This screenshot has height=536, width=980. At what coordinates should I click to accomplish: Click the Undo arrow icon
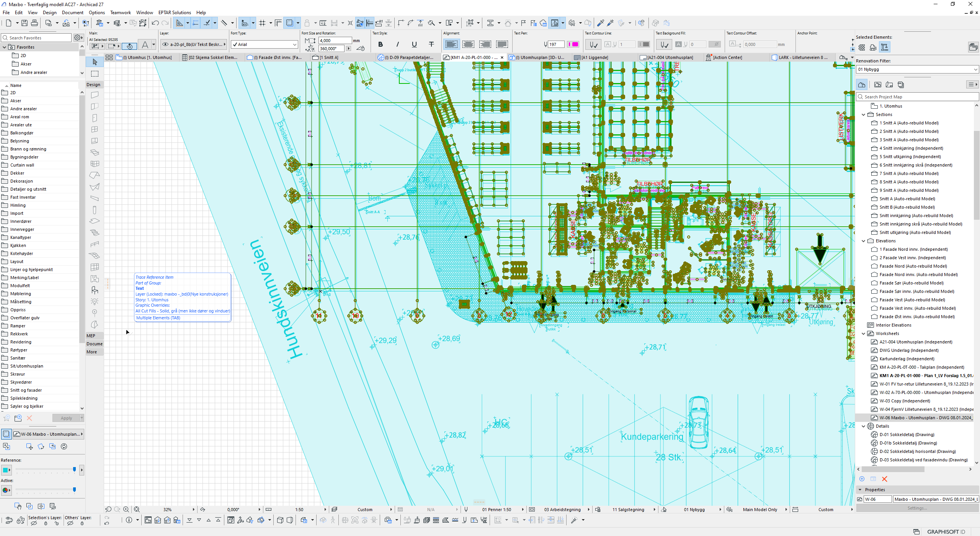pyautogui.click(x=155, y=23)
